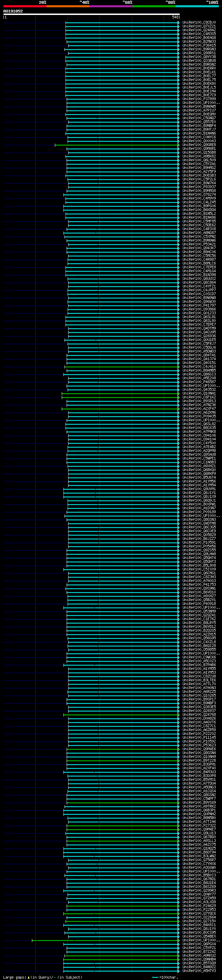222x980 pixels.
Task: Select the UniRef100_B4N9Z2 label
Action: pos(199,967)
